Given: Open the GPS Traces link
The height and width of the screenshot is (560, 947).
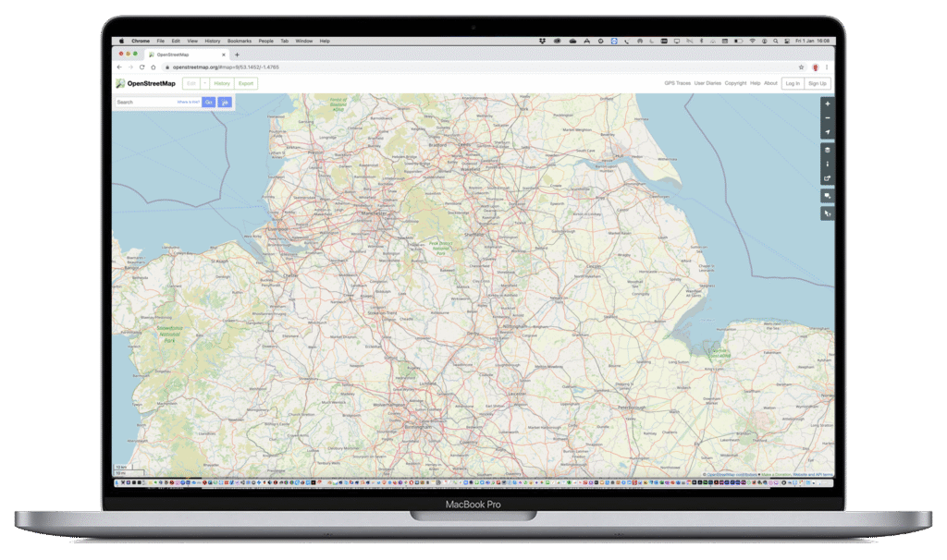Looking at the screenshot, I should [677, 83].
